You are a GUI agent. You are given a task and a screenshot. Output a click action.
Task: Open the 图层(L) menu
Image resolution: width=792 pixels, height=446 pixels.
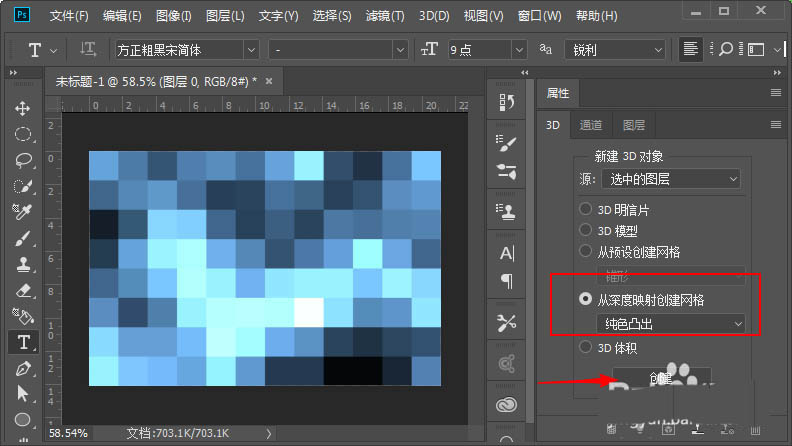tap(225, 16)
